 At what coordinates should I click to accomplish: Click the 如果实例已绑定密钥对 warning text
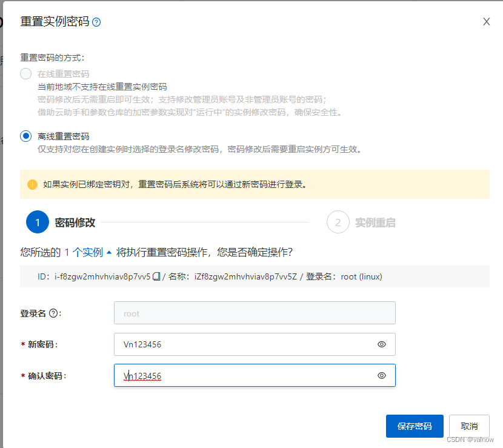tap(175, 184)
